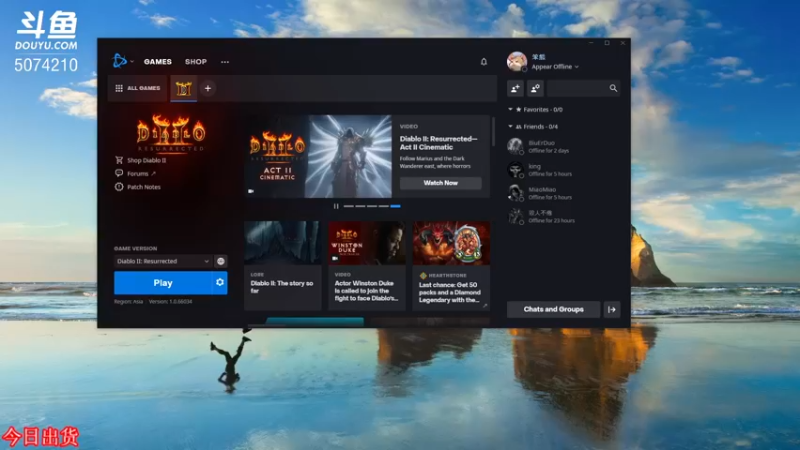Collapse the friends panel with arrow icon
This screenshot has width=800, height=450.
click(x=612, y=309)
